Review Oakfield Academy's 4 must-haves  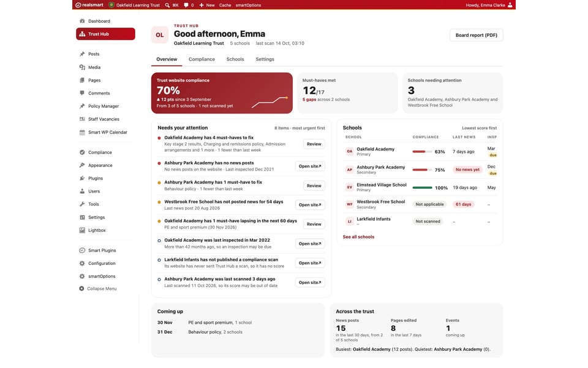pyautogui.click(x=314, y=144)
